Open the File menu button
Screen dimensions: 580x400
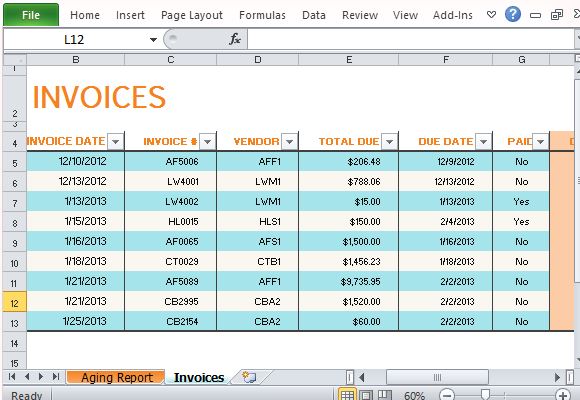[31, 15]
